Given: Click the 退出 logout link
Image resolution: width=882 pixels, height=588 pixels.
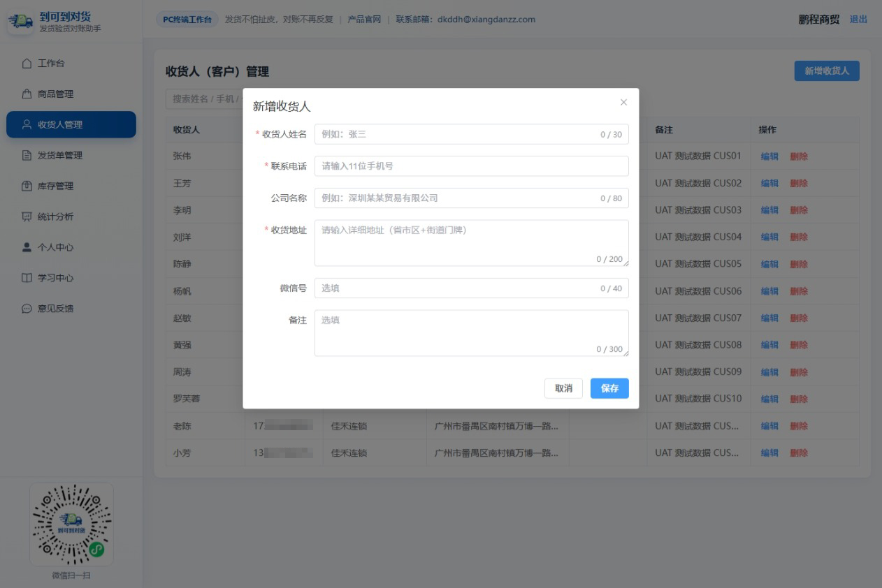Looking at the screenshot, I should pyautogui.click(x=858, y=20).
